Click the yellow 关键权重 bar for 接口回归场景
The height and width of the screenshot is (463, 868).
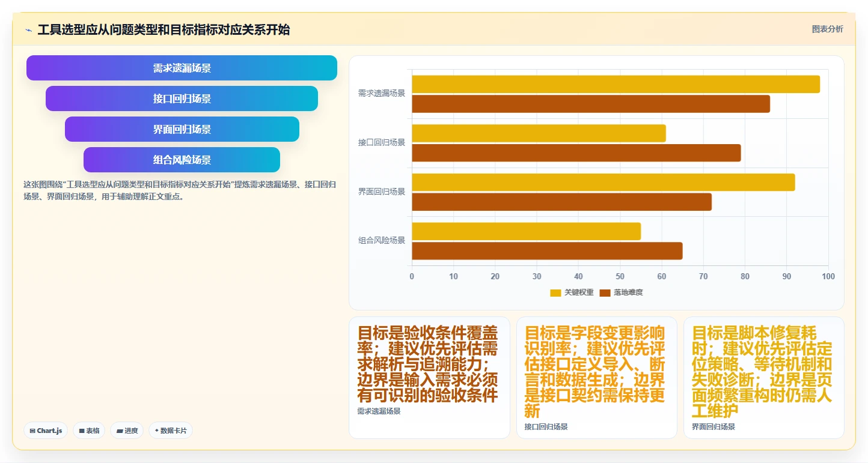click(x=539, y=133)
